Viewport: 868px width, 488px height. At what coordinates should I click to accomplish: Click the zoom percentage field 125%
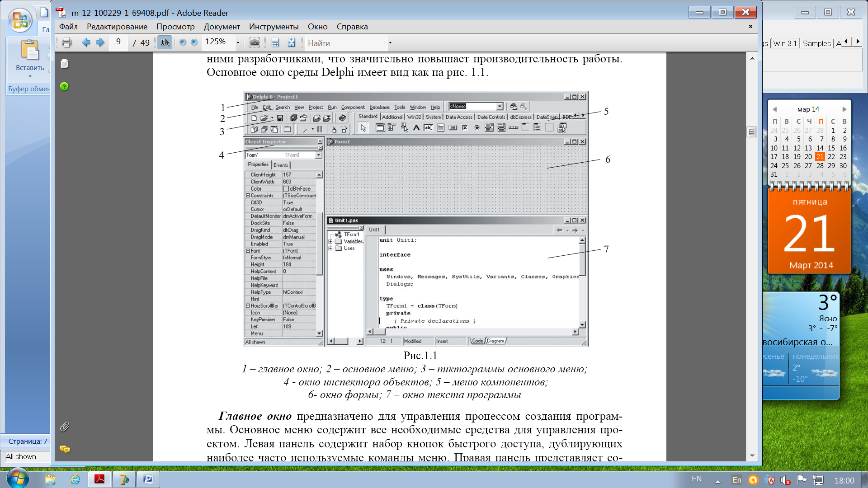[x=218, y=42]
